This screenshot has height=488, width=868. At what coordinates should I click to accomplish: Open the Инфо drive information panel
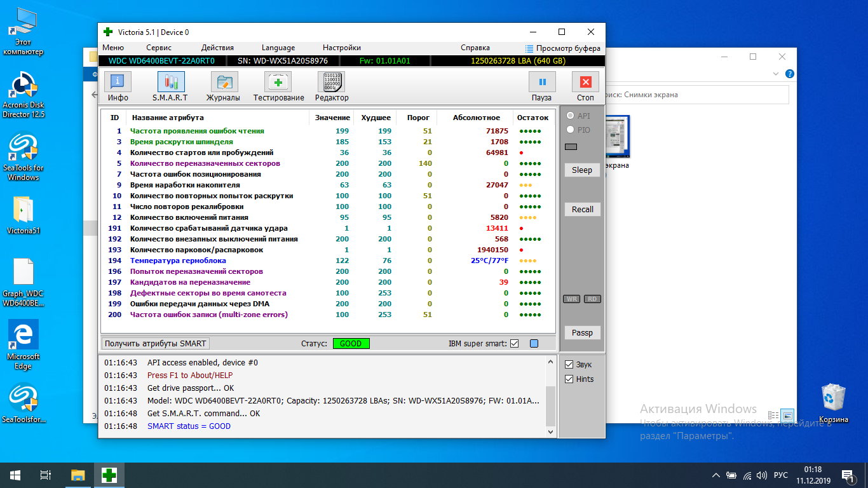[118, 86]
